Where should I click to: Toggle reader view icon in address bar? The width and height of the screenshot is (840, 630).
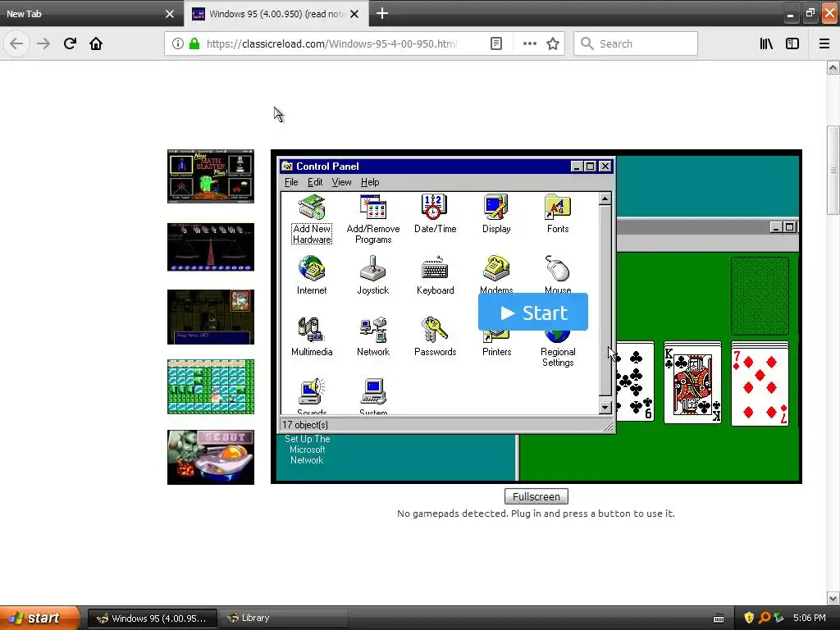[496, 43]
